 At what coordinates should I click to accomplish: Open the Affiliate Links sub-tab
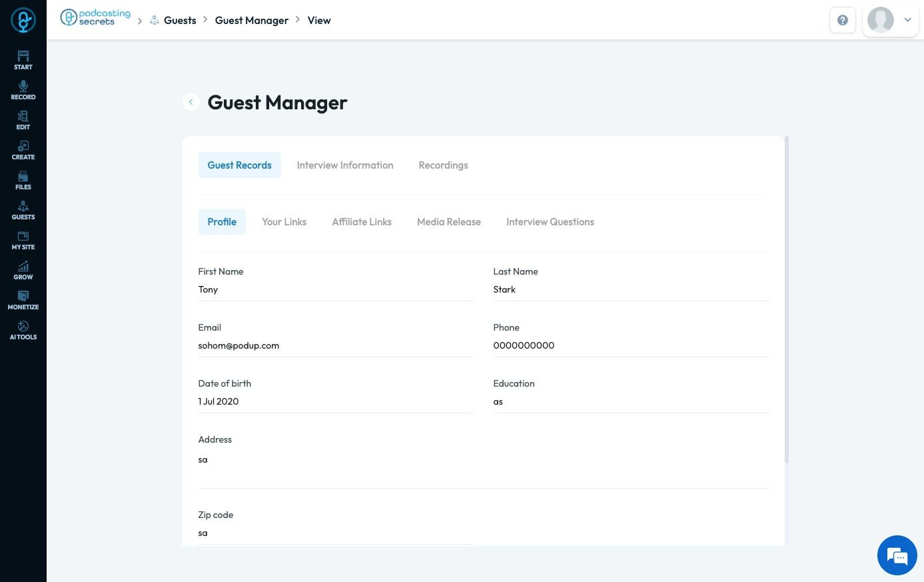point(362,222)
